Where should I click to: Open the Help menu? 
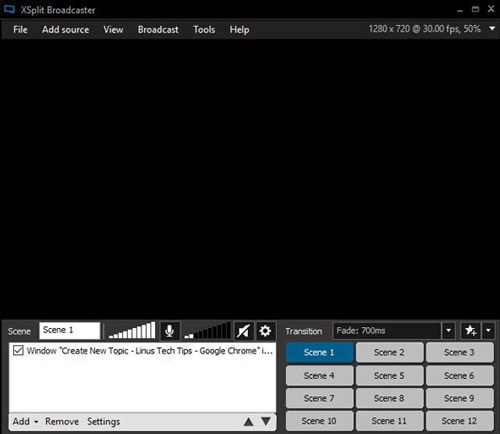(239, 30)
